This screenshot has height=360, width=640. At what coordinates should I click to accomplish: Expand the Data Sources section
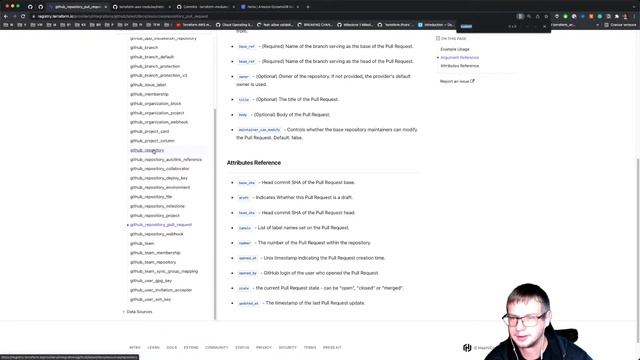(139, 312)
